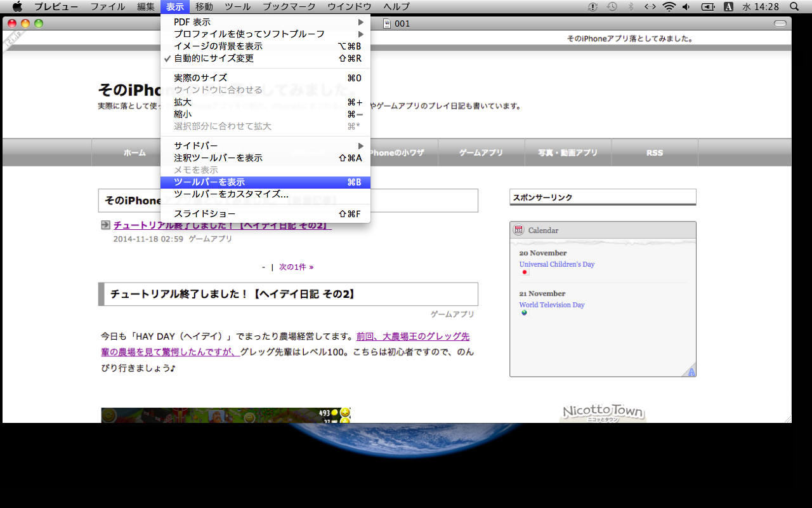Click the window resize grip corner
The height and width of the screenshot is (508, 812).
787,418
